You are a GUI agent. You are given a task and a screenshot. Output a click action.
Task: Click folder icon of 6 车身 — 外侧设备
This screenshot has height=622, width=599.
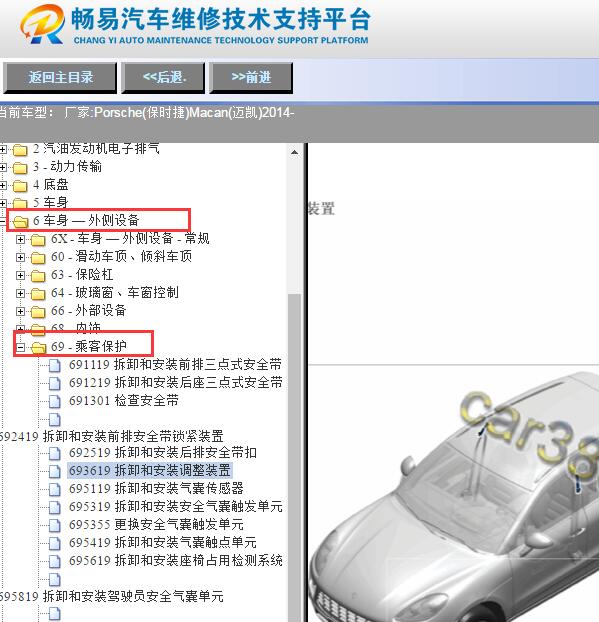click(x=20, y=222)
